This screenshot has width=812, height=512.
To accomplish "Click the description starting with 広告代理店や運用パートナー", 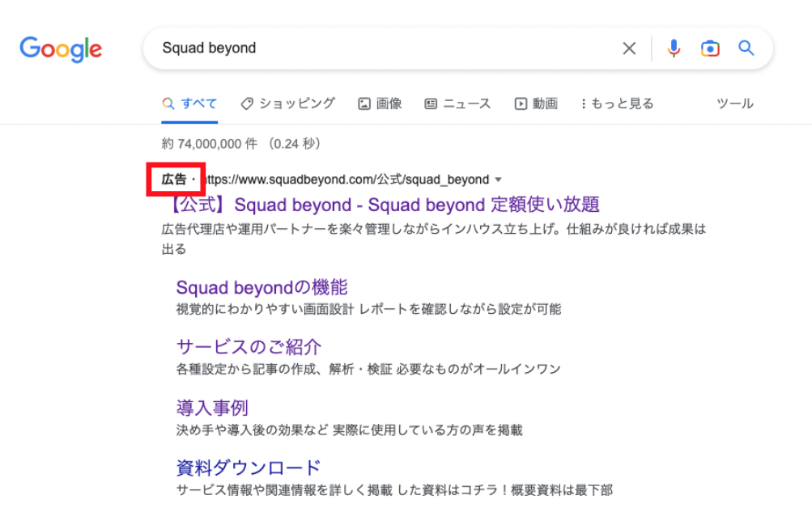I will (434, 239).
